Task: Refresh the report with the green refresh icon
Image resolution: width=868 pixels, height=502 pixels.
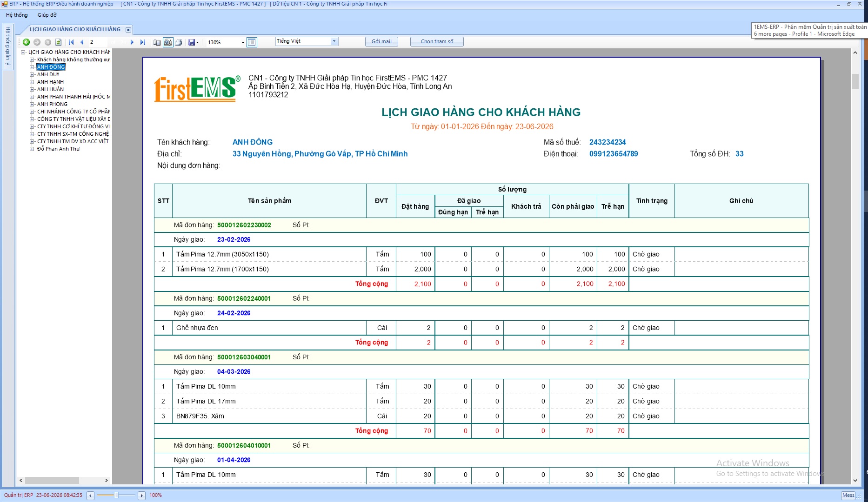Action: (x=59, y=42)
